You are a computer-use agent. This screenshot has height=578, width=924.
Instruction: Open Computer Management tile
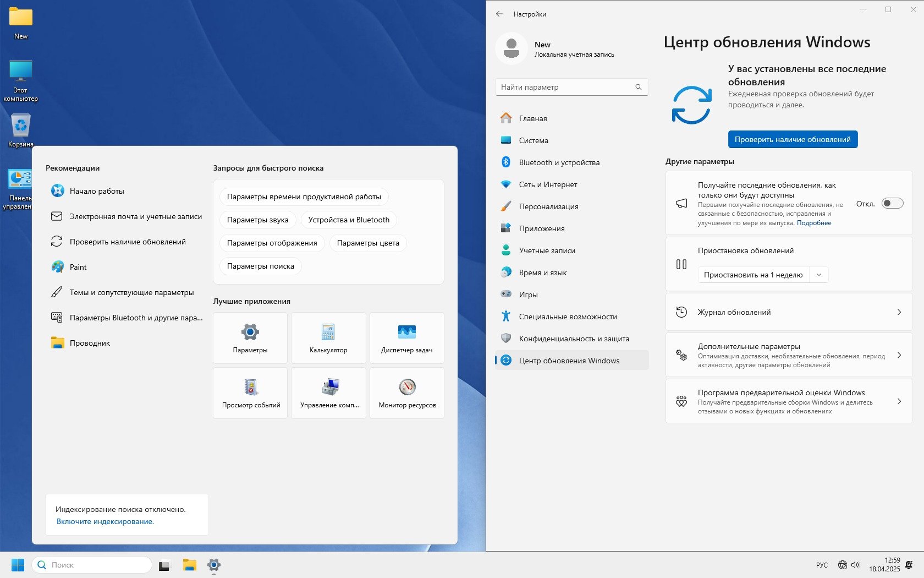[328, 392]
